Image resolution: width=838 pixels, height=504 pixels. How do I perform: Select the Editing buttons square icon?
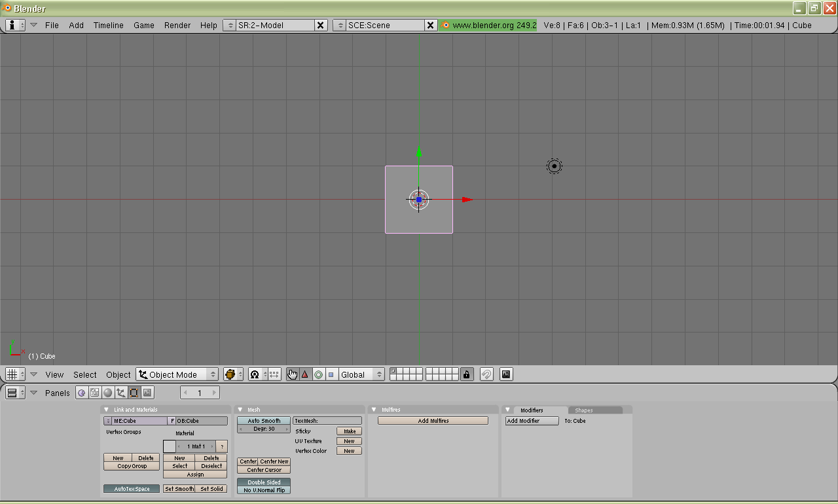click(135, 393)
